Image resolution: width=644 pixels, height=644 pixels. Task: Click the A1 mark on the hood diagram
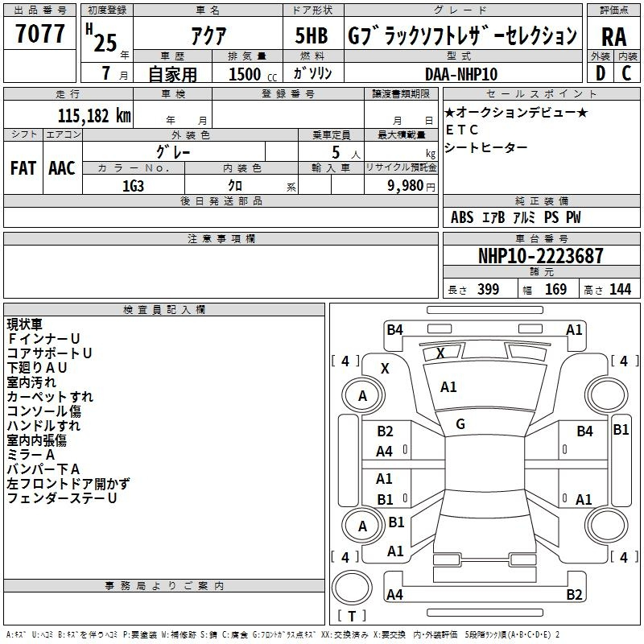[x=448, y=387]
